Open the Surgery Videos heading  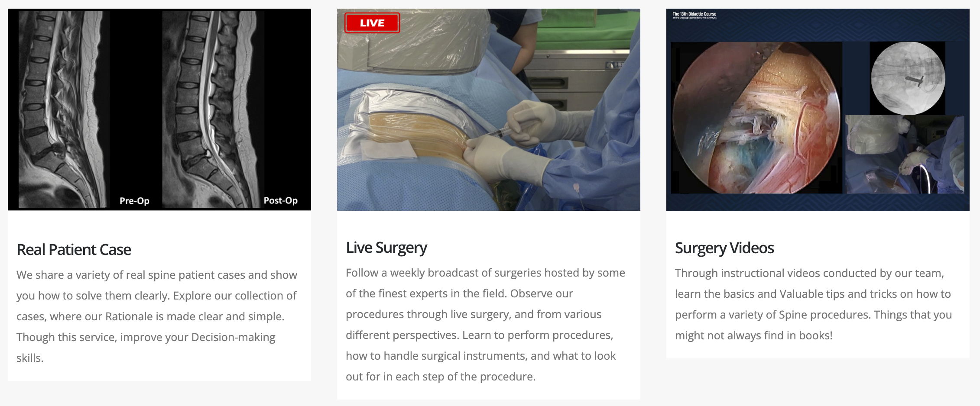pyautogui.click(x=724, y=248)
